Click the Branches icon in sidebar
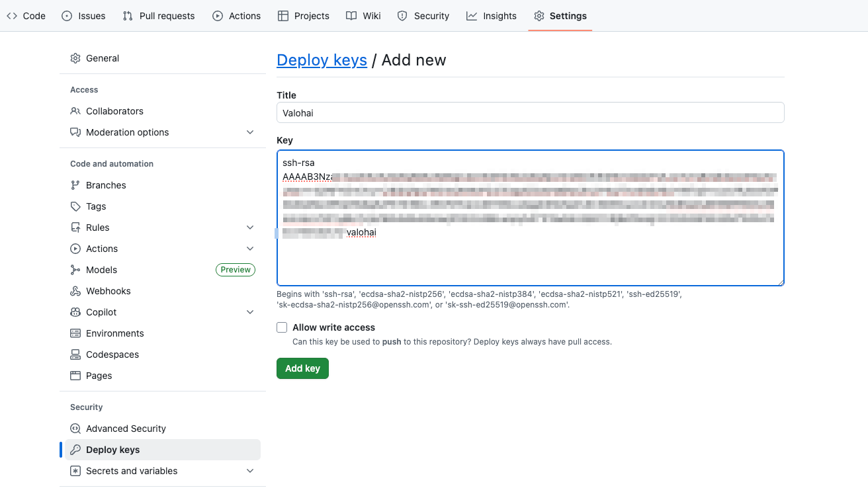Screen dimensions: 868x496 [75, 185]
